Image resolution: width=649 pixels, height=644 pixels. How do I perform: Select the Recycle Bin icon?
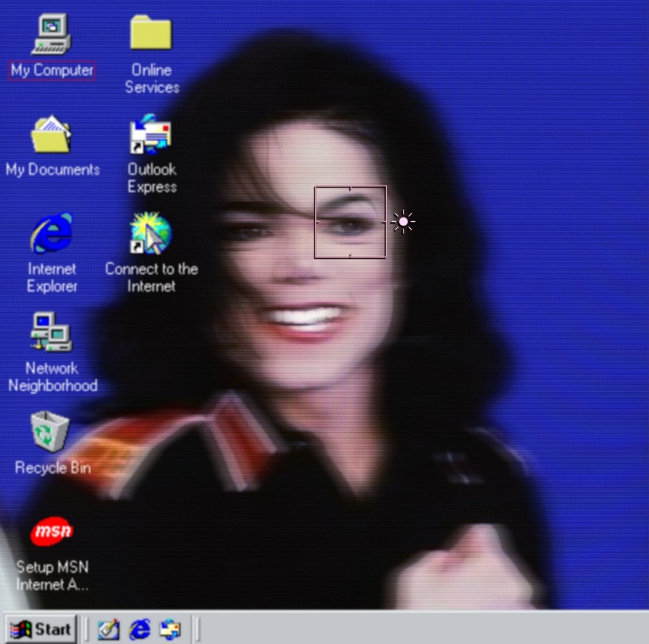[50, 431]
